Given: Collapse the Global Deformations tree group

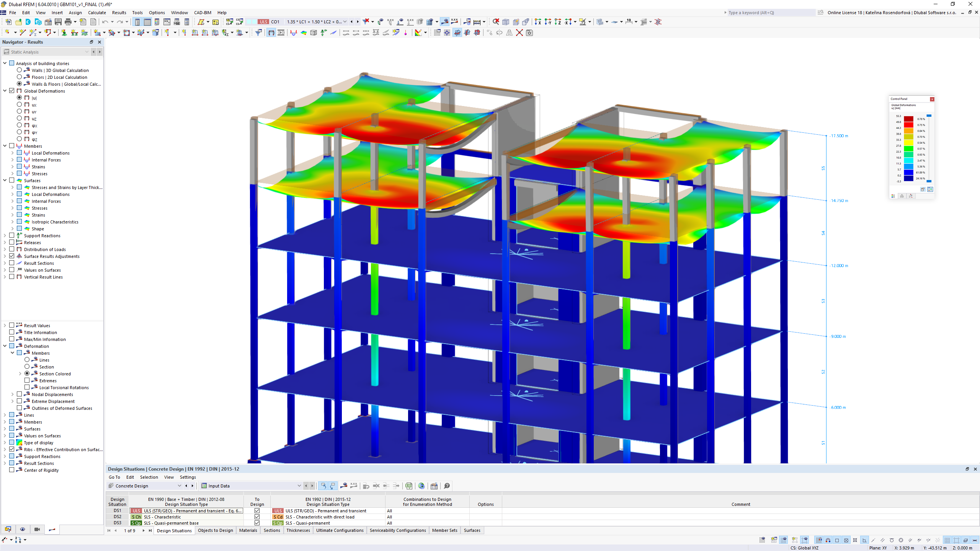Looking at the screenshot, I should click(5, 91).
